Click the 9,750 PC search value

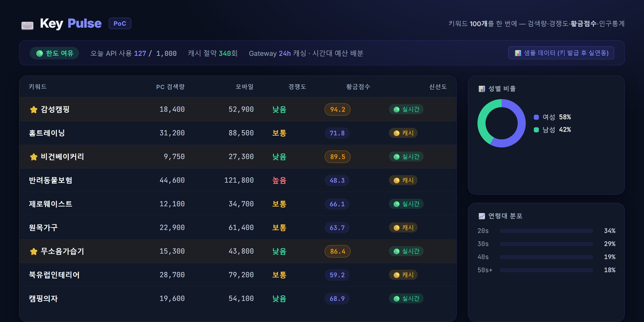[174, 157]
